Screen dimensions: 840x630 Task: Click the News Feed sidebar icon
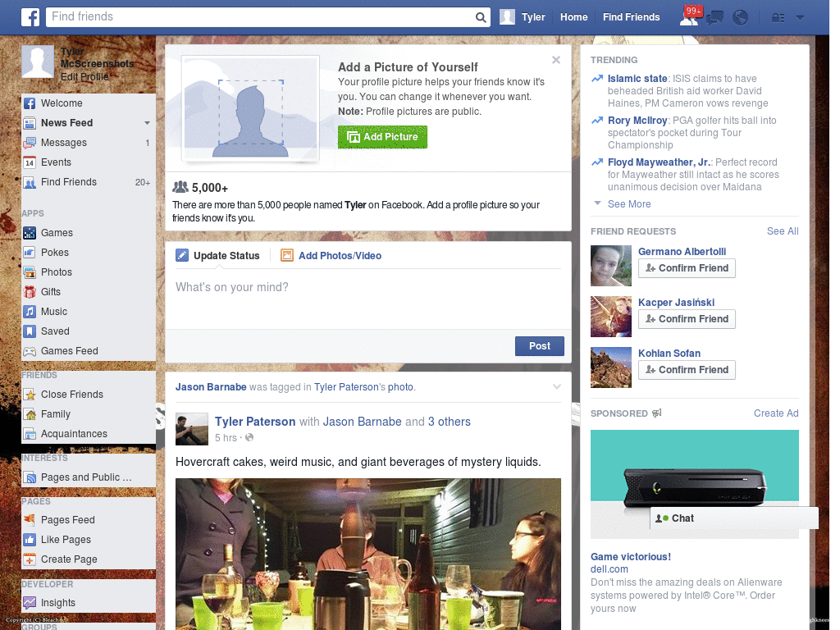point(30,123)
